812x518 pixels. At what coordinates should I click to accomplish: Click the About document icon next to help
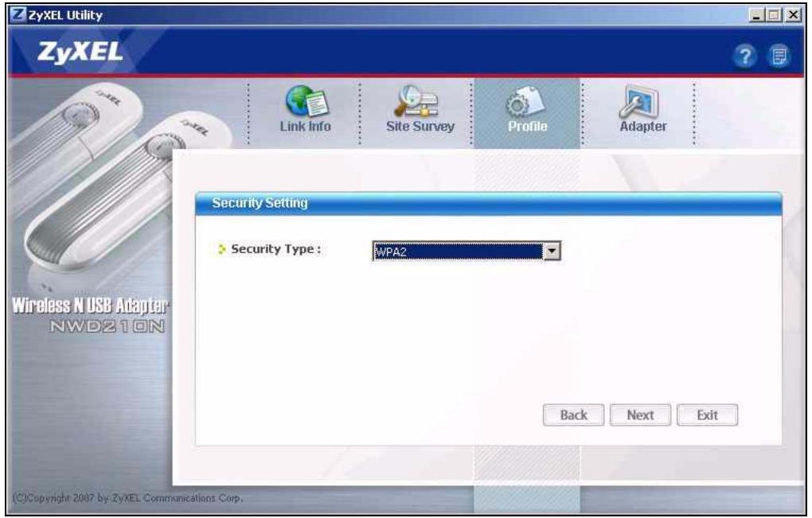779,56
